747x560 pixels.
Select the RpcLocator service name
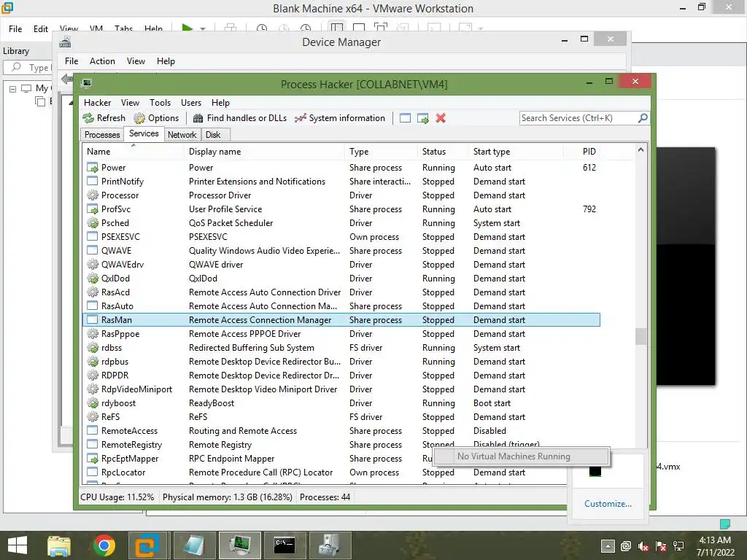point(123,472)
